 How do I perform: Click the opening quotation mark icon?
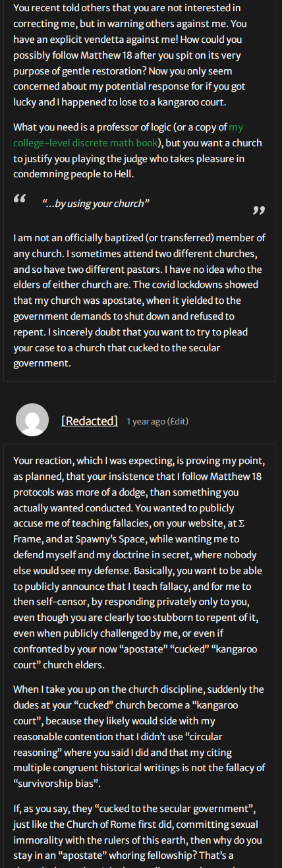tap(20, 198)
